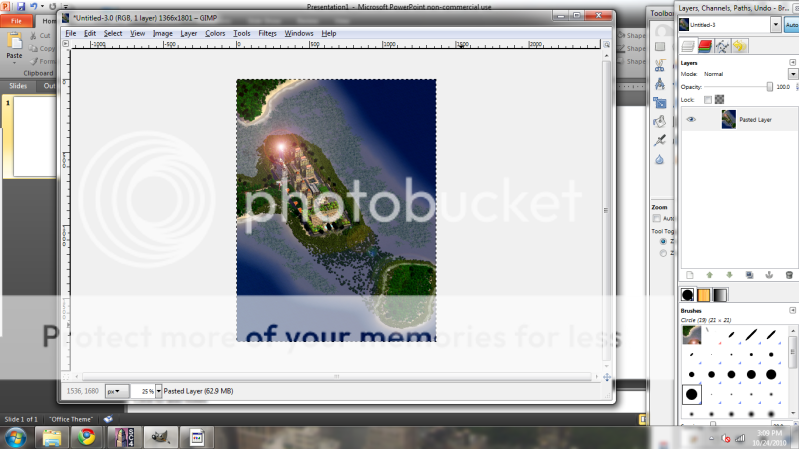Open the Windows Start menu

[15, 437]
